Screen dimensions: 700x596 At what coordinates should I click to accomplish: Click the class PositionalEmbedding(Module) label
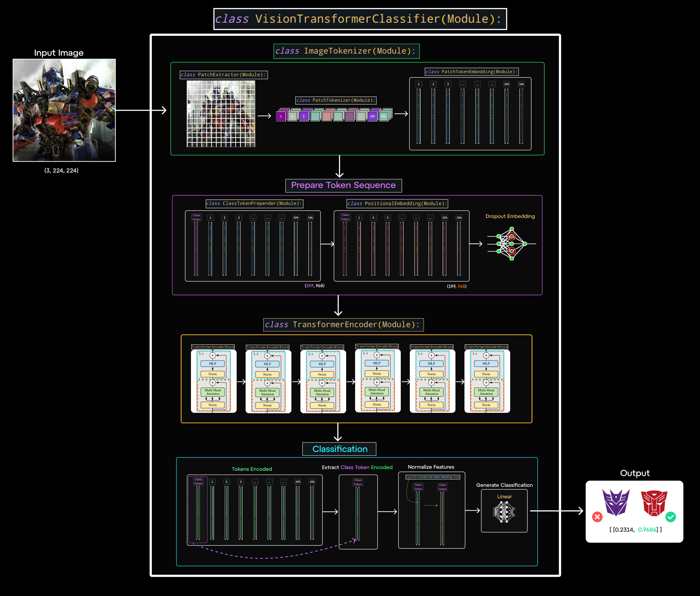(x=398, y=203)
